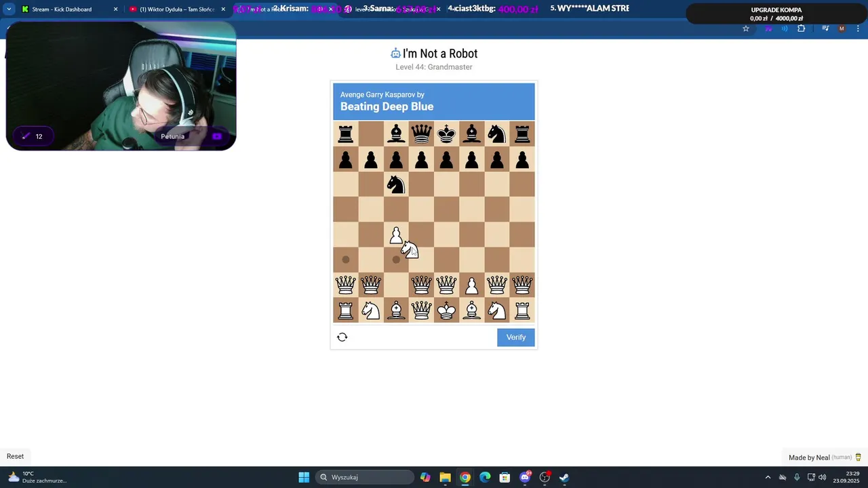Click the move-hint dot on a3

346,260
